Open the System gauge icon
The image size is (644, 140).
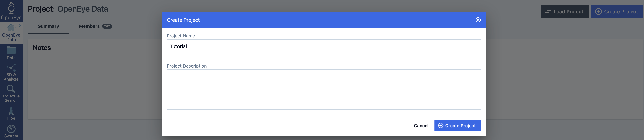click(11, 129)
